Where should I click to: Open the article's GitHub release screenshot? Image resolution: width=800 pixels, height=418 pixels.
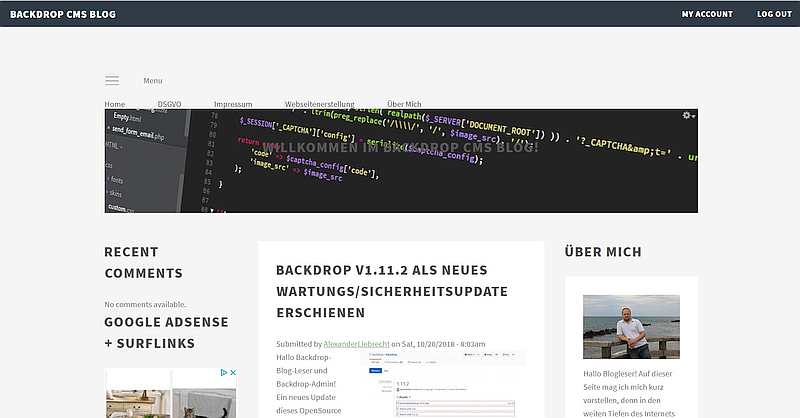tap(443, 384)
